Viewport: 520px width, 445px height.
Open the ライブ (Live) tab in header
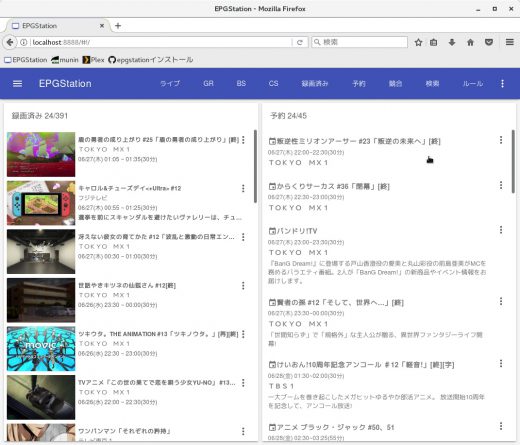click(170, 84)
